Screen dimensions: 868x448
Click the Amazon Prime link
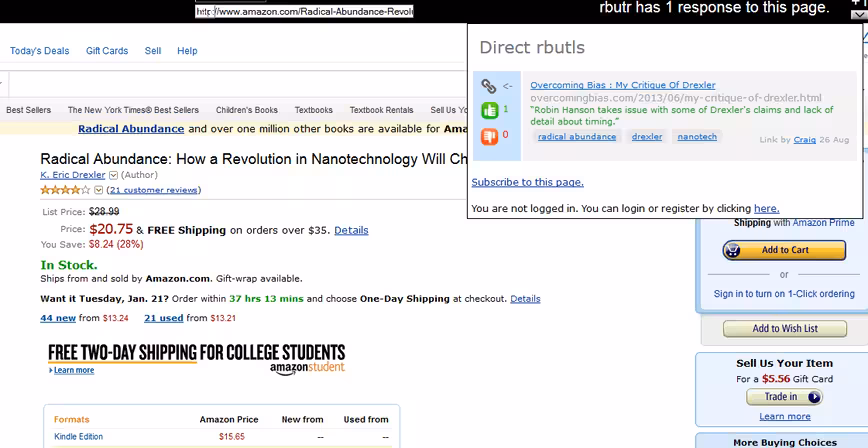pyautogui.click(x=824, y=223)
